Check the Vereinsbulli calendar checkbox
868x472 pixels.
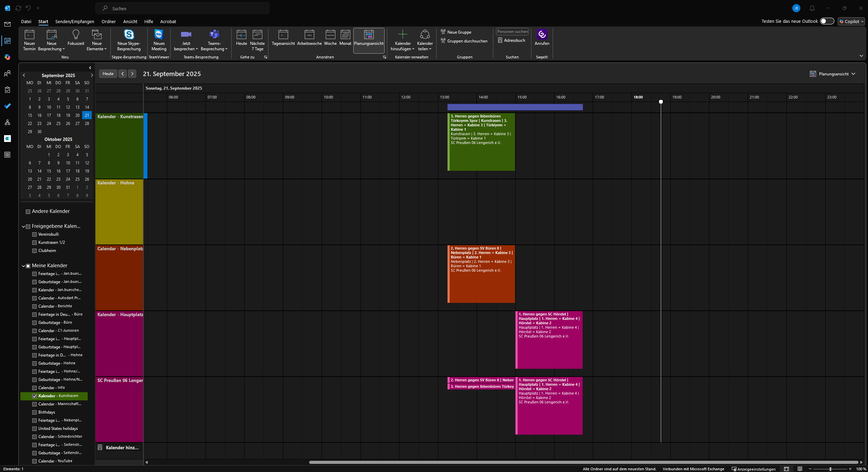[34, 234]
